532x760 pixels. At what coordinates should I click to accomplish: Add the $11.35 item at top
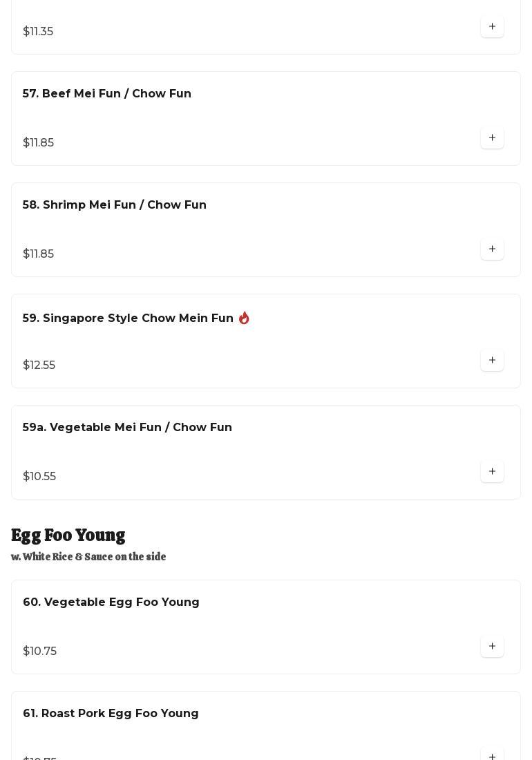pyautogui.click(x=492, y=27)
